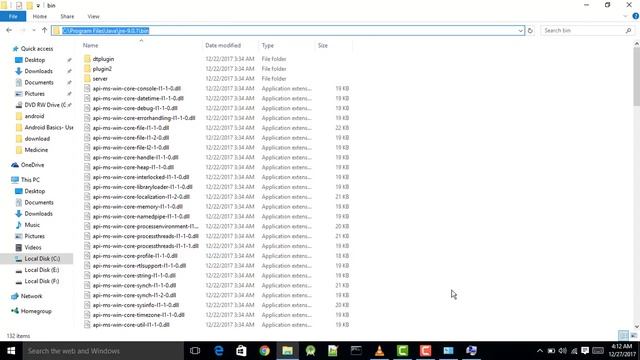640x360 pixels.
Task: Click the volume speaker tray icon
Action: pyautogui.click(x=562, y=351)
